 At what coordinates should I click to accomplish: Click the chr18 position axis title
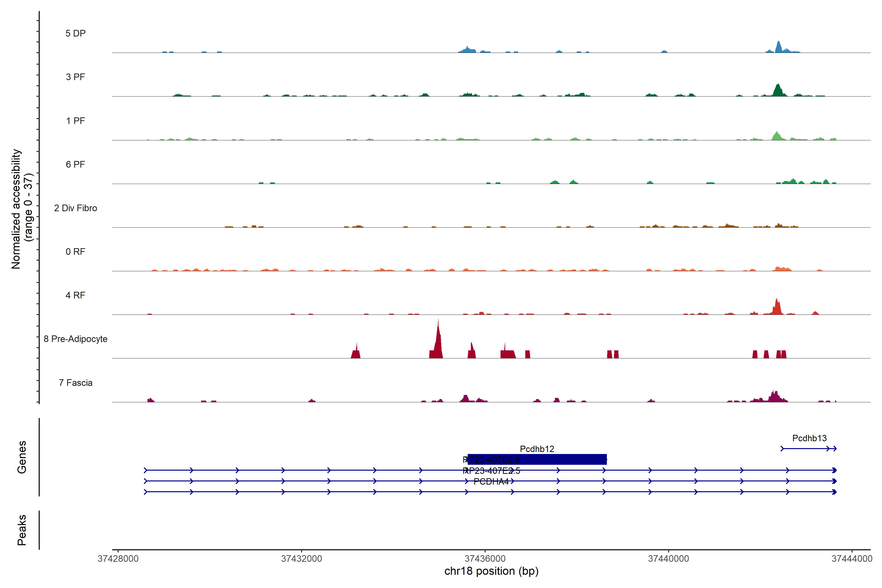point(491,571)
